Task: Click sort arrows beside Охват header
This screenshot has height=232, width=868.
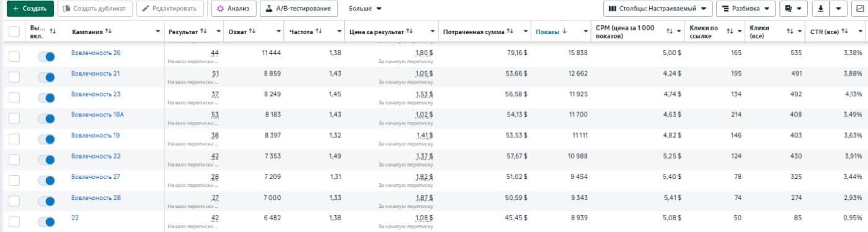Action: click(252, 31)
